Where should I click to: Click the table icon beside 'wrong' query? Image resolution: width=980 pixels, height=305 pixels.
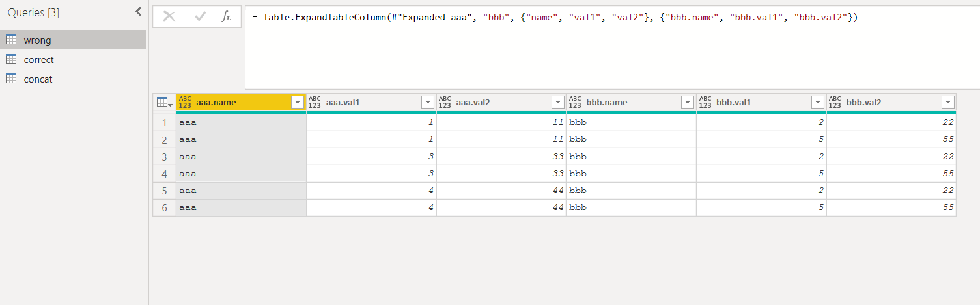(11, 40)
